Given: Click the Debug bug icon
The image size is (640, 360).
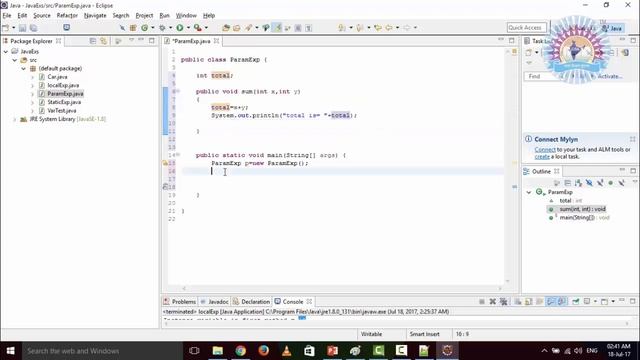Looking at the screenshot, I should click(x=162, y=28).
